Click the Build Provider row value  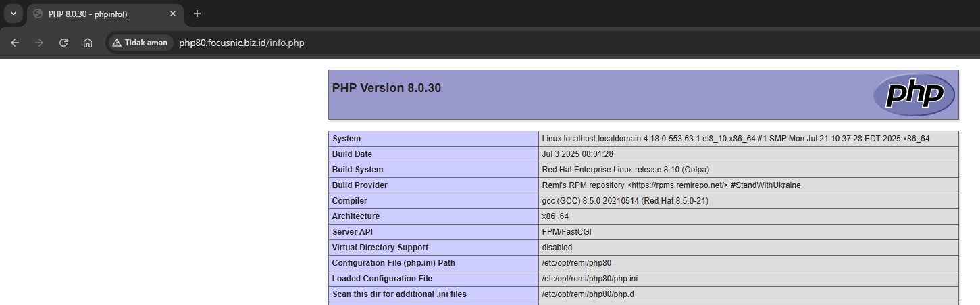click(x=671, y=185)
